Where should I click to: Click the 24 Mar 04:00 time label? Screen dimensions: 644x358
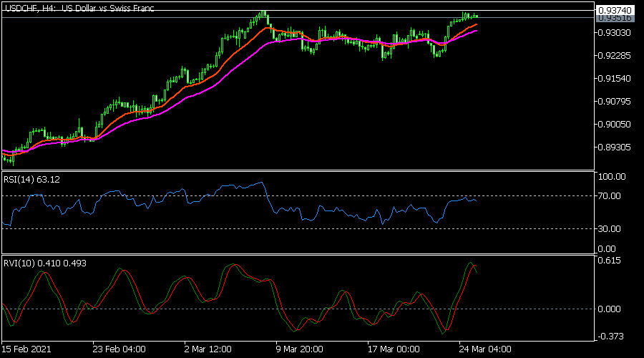pyautogui.click(x=485, y=349)
